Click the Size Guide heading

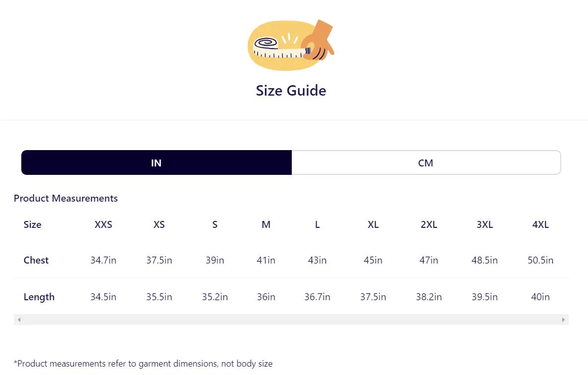tap(291, 91)
